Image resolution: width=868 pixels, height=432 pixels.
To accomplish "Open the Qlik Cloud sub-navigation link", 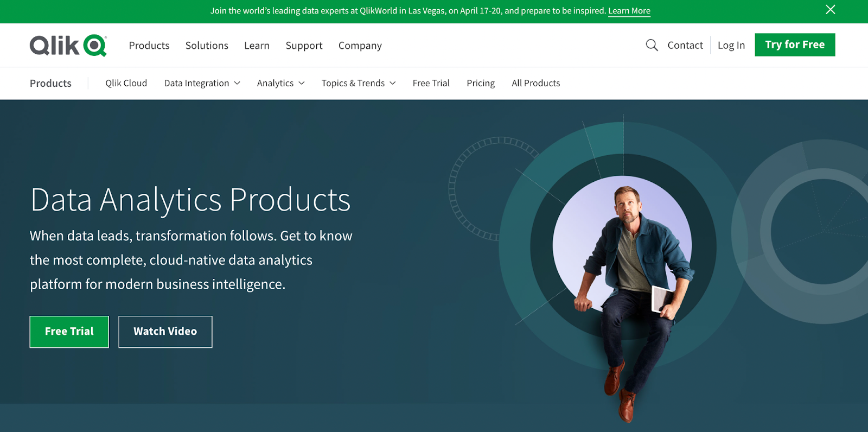I will pyautogui.click(x=126, y=83).
